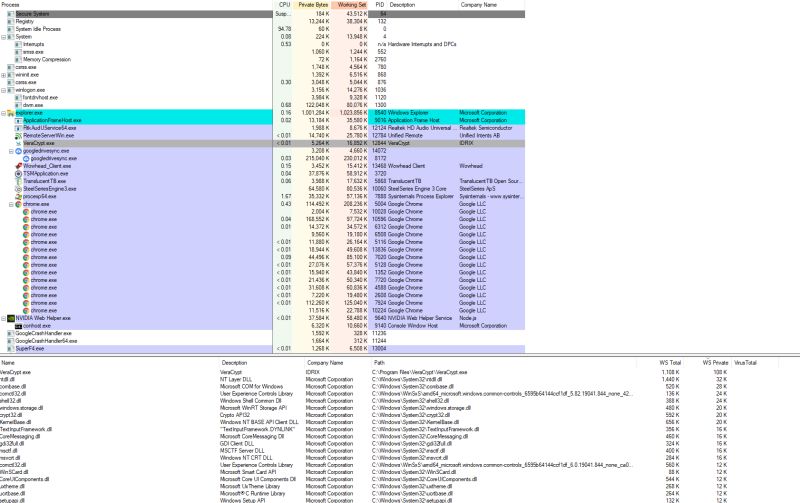Click the RtkAudUService64.exe process icon
This screenshot has width=800, height=503.
(x=18, y=128)
